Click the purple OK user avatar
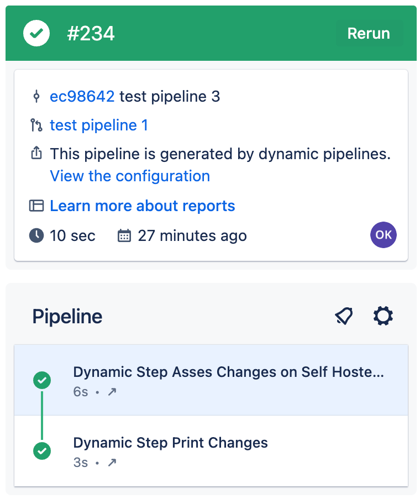The height and width of the screenshot is (504, 420). [384, 235]
